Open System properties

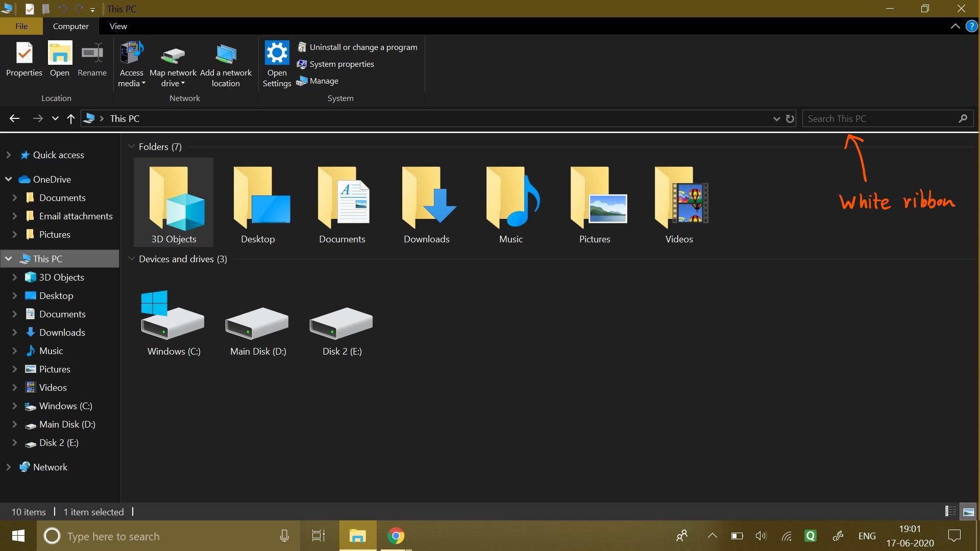(335, 64)
